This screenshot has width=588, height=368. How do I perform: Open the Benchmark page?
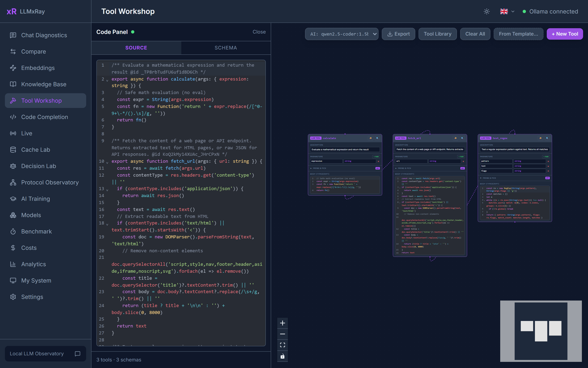[46, 231]
